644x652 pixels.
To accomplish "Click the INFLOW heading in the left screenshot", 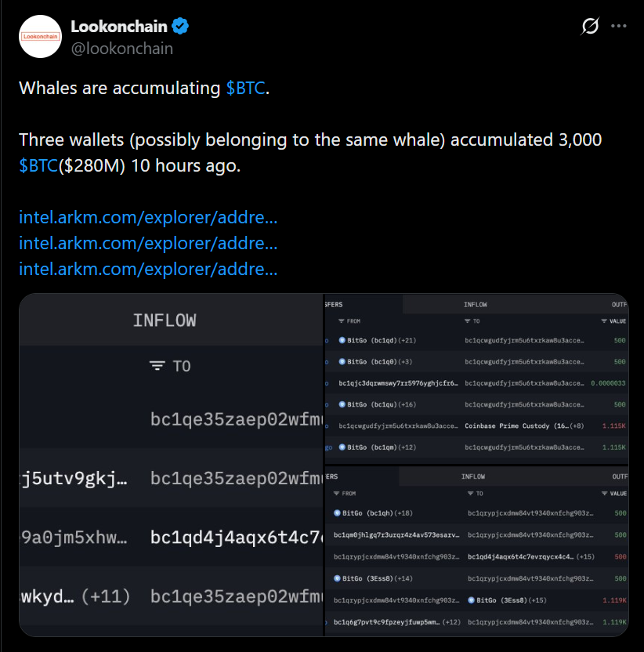I will [165, 321].
